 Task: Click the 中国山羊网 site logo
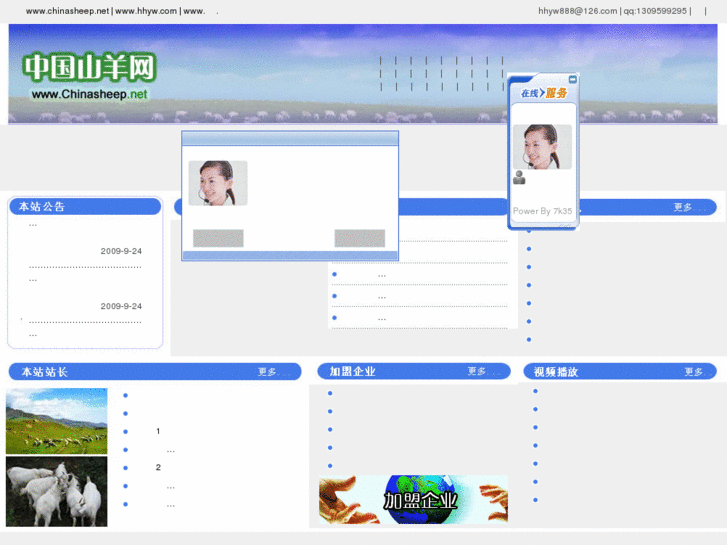click(x=89, y=68)
